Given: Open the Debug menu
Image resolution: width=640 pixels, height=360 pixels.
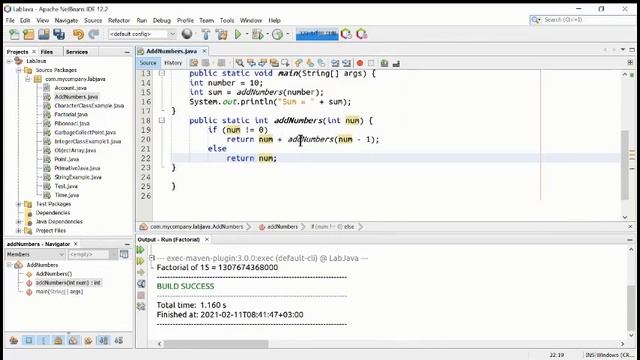Looking at the screenshot, I should (162, 20).
